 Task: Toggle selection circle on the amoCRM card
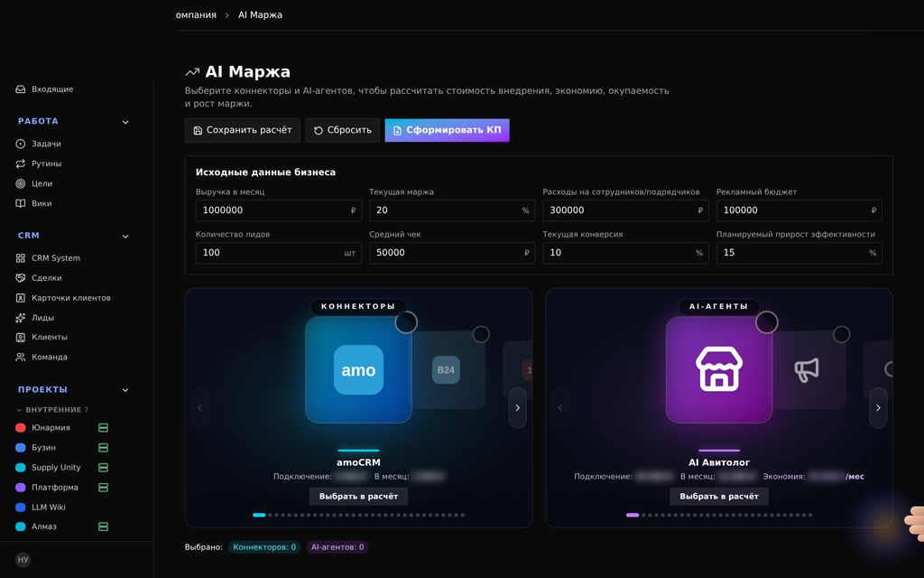(x=406, y=322)
